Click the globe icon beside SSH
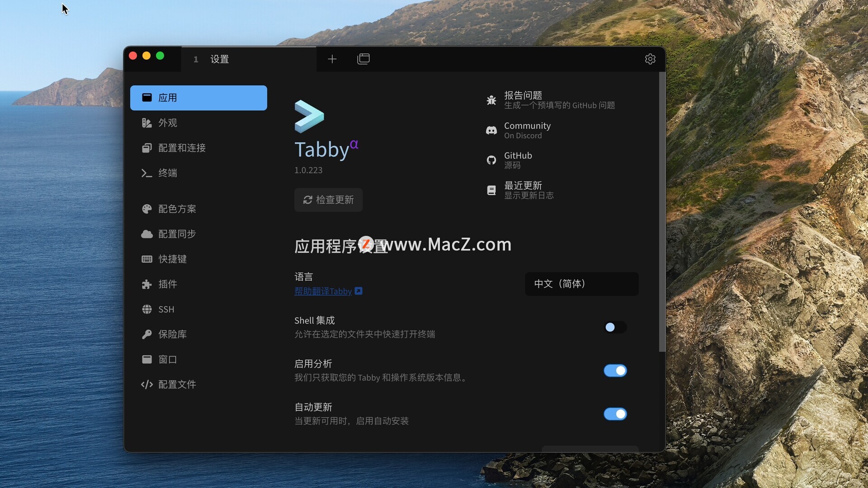This screenshot has height=488, width=868. pos(147,310)
